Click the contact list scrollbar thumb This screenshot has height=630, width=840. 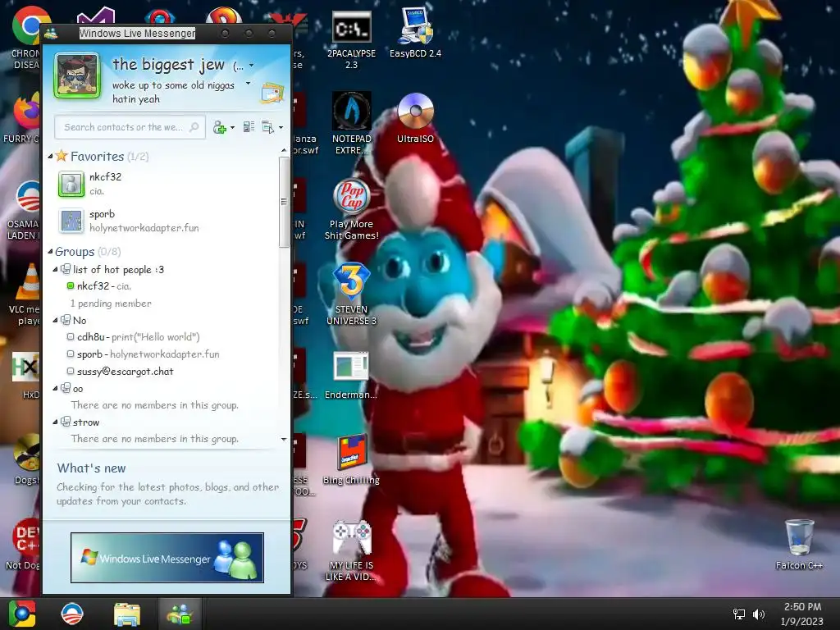(284, 202)
